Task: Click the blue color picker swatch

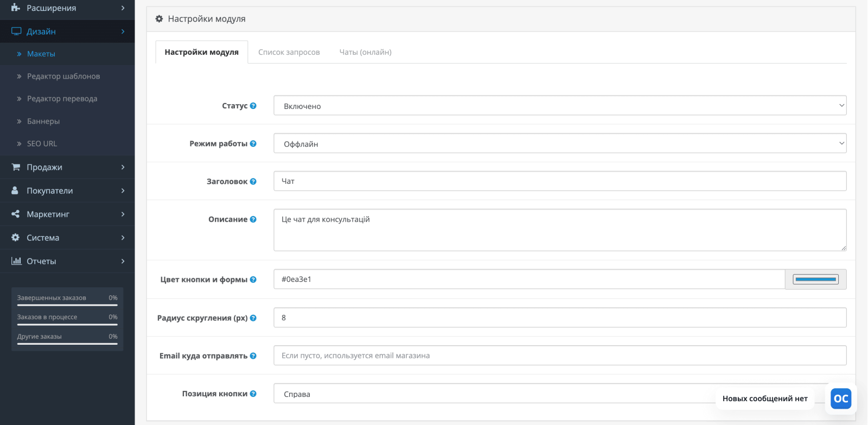Action: click(816, 280)
